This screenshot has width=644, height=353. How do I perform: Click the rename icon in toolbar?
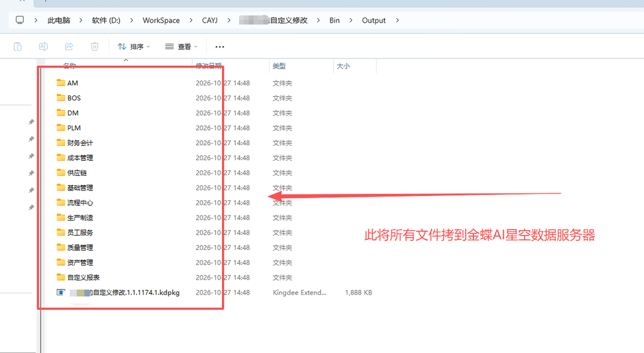point(43,46)
